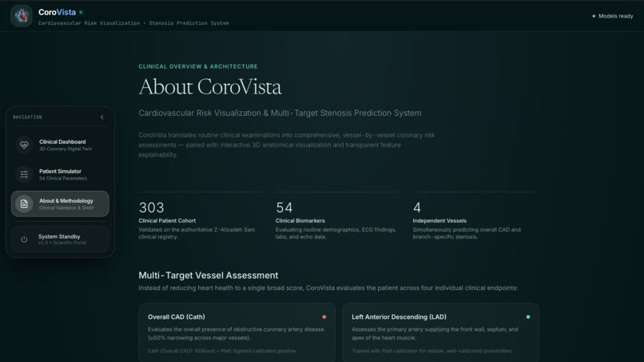Click the Models ready status indicator
This screenshot has height=362, width=644.
[612, 16]
